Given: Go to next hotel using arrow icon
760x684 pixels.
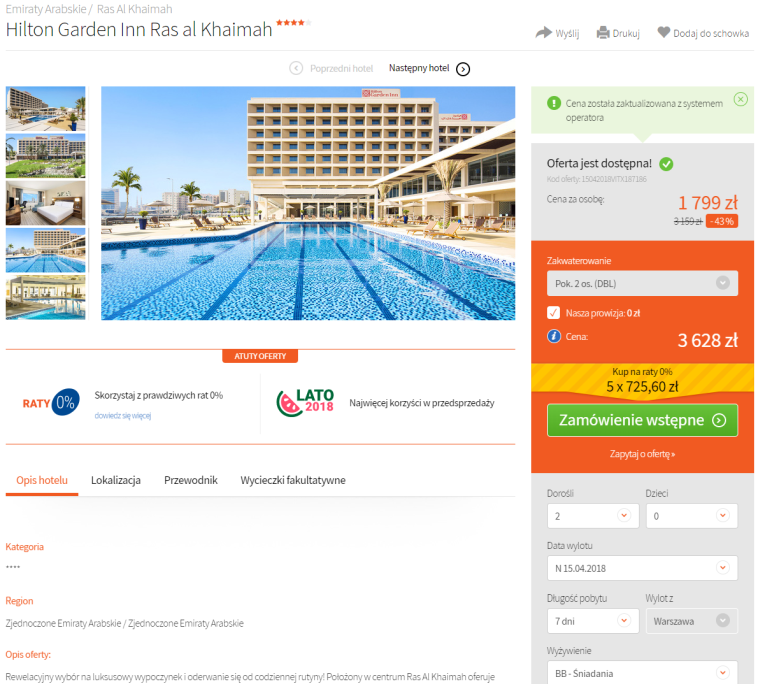Looking at the screenshot, I should coord(463,69).
